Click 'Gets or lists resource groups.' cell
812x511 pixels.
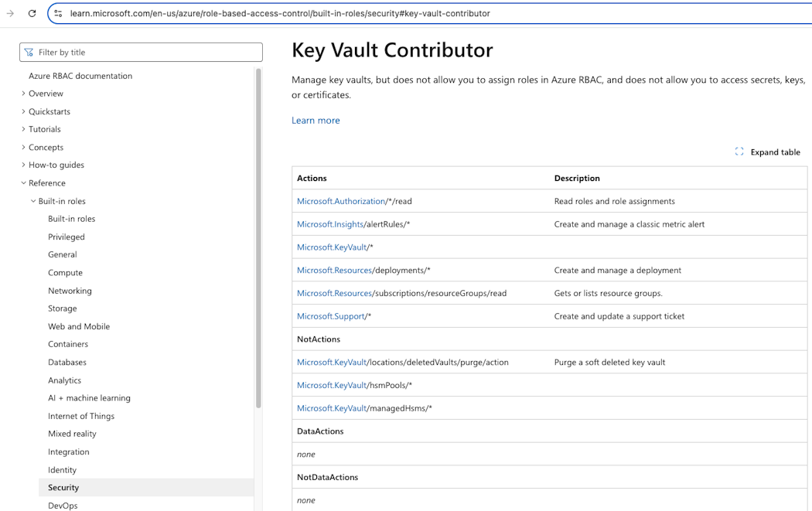(x=608, y=293)
